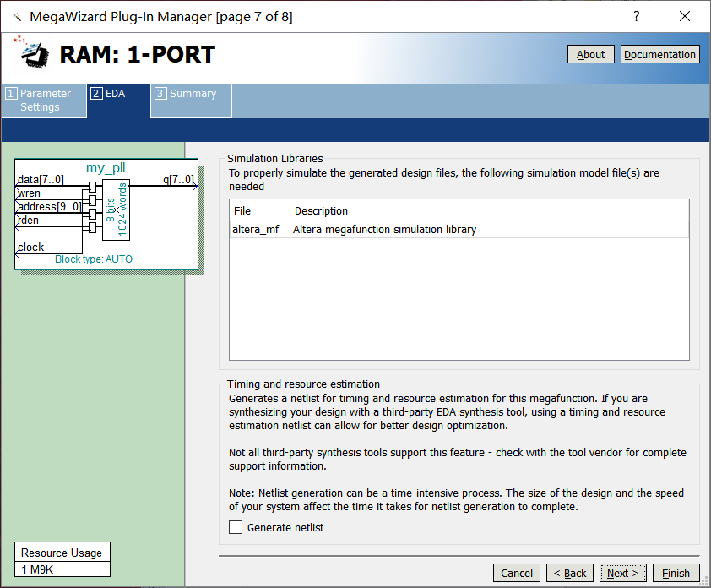Click the question mark help button
Screen dimensions: 711x588
[x=636, y=17]
